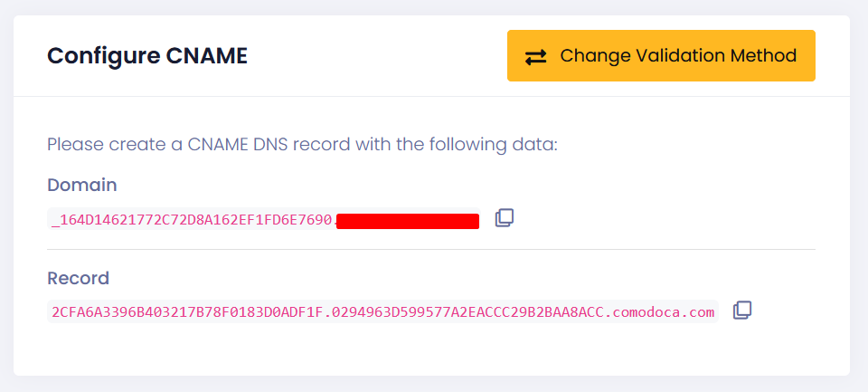Click the Change Validation Method button
The width and height of the screenshot is (868, 392).
[661, 55]
